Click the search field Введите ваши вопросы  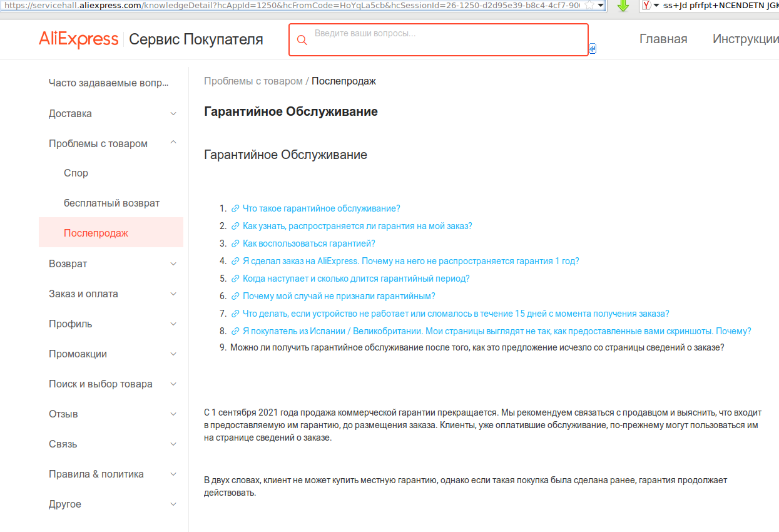pos(439,39)
